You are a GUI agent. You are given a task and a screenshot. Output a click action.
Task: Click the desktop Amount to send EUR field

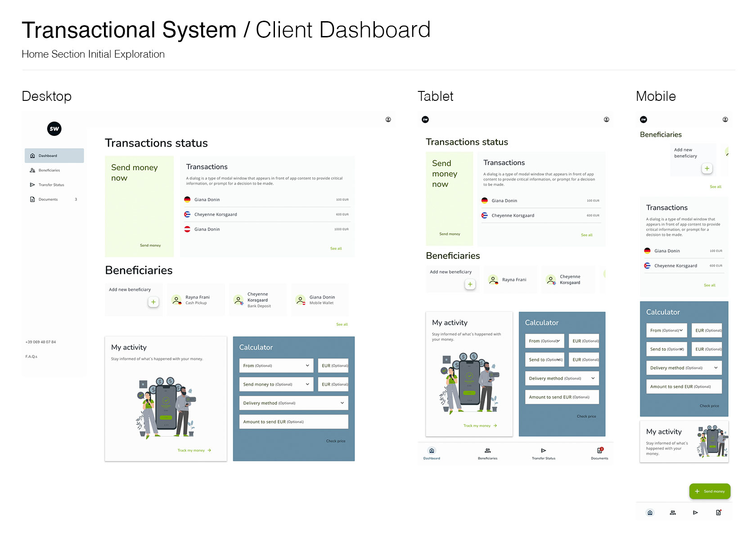(293, 422)
